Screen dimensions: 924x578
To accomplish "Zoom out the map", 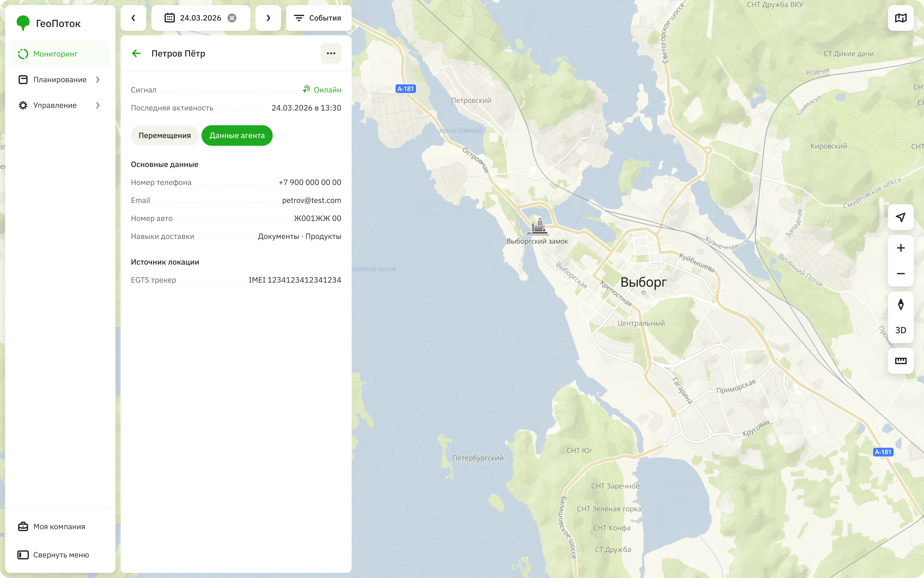I will tap(901, 274).
